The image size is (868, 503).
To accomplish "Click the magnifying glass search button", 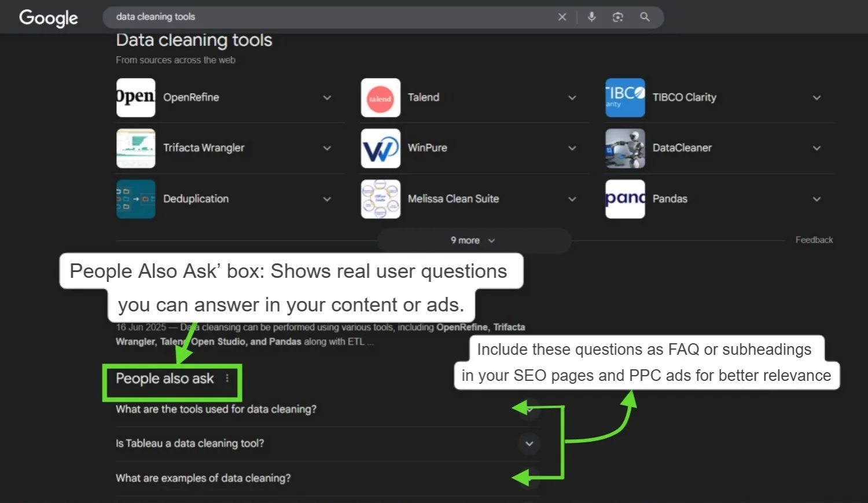I will tap(645, 17).
